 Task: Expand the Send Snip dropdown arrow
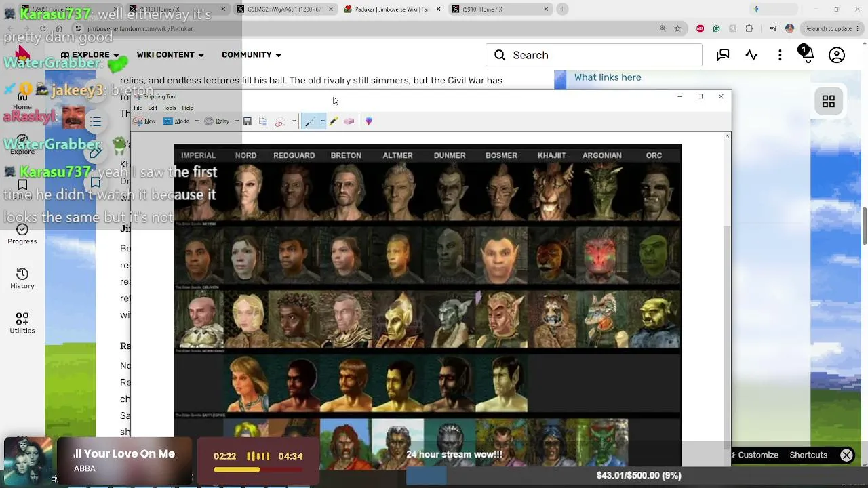pyautogui.click(x=294, y=121)
